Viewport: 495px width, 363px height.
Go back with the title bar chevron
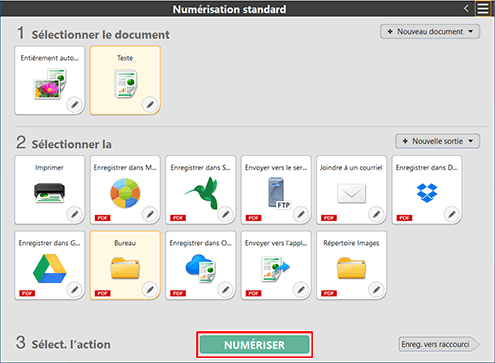(466, 8)
